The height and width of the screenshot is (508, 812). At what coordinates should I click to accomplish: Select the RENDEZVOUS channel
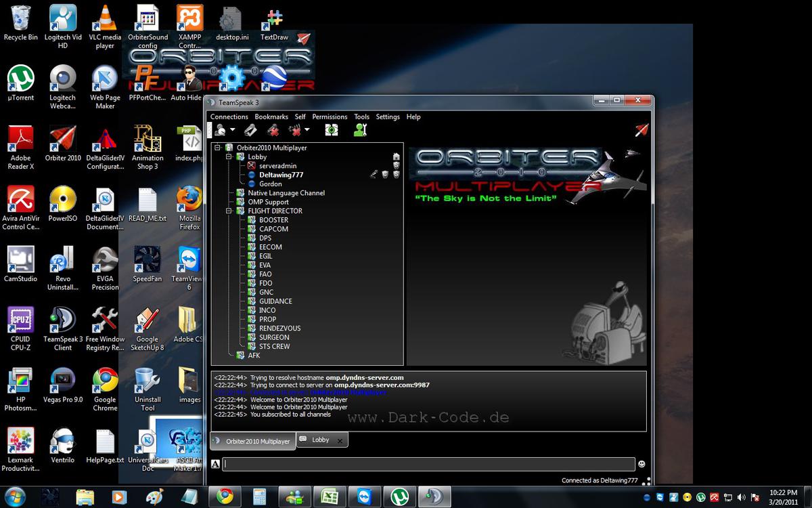tap(279, 329)
